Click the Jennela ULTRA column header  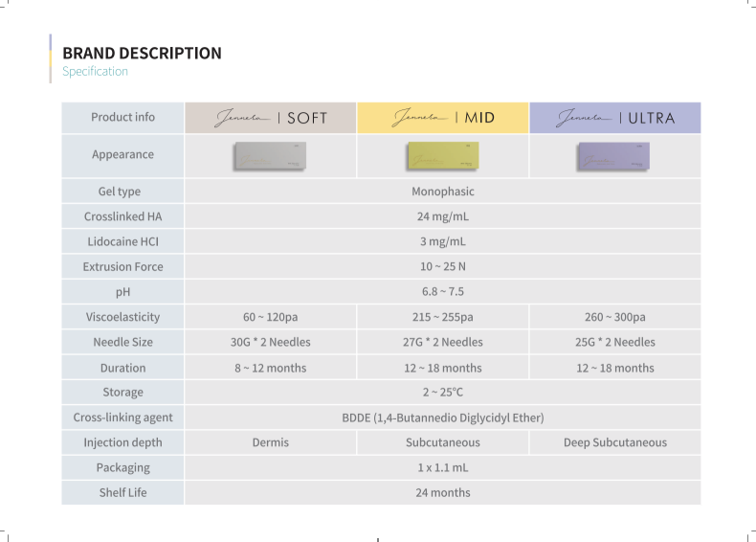(x=615, y=118)
